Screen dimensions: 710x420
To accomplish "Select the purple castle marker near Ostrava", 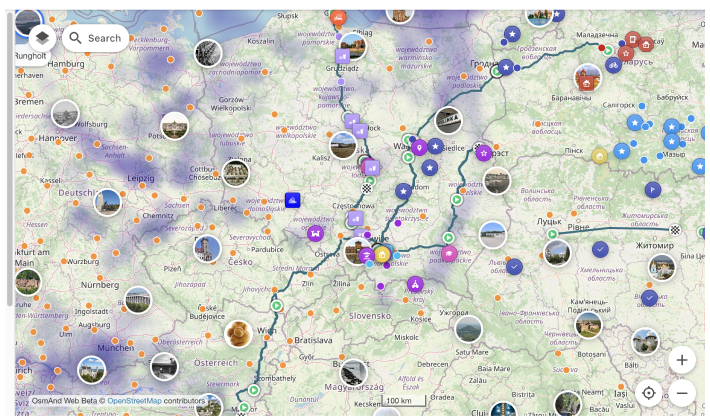I will click(315, 233).
